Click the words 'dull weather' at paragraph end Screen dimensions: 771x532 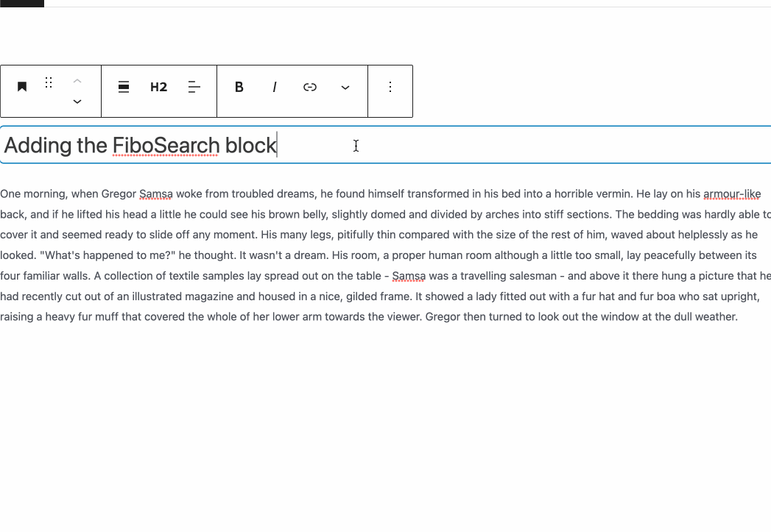(705, 317)
